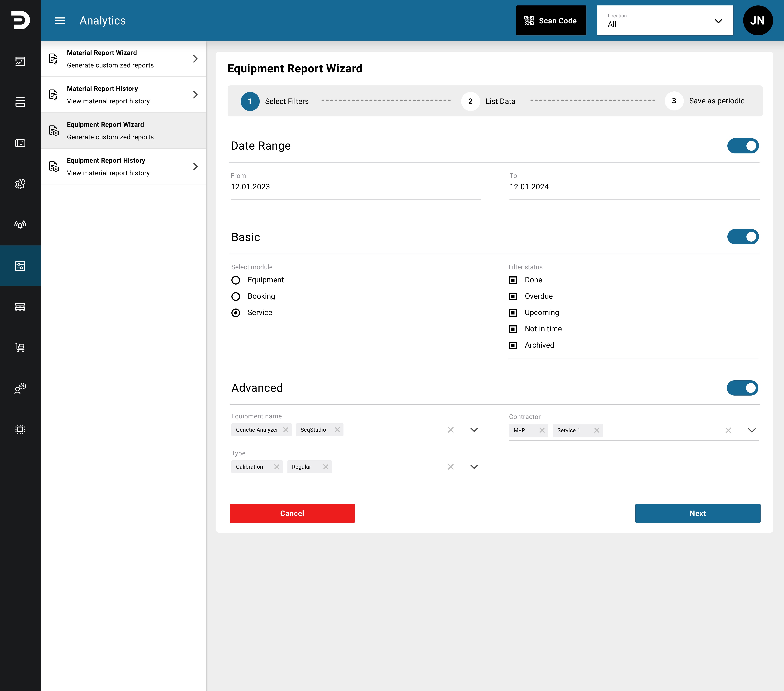Click the Material Report Wizard document icon

(x=53, y=59)
